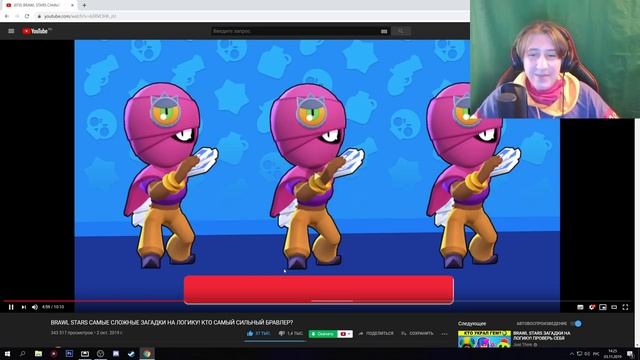Go back with the browser back arrow
The height and width of the screenshot is (360, 640).
7,16
